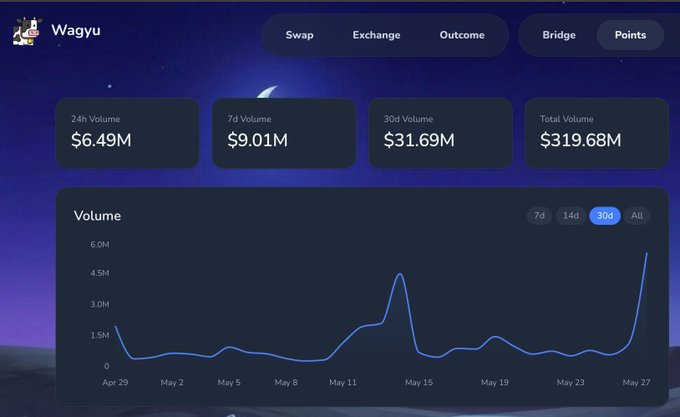Viewport: 680px width, 417px height.
Task: Click the Total Volume card
Action: click(x=597, y=133)
